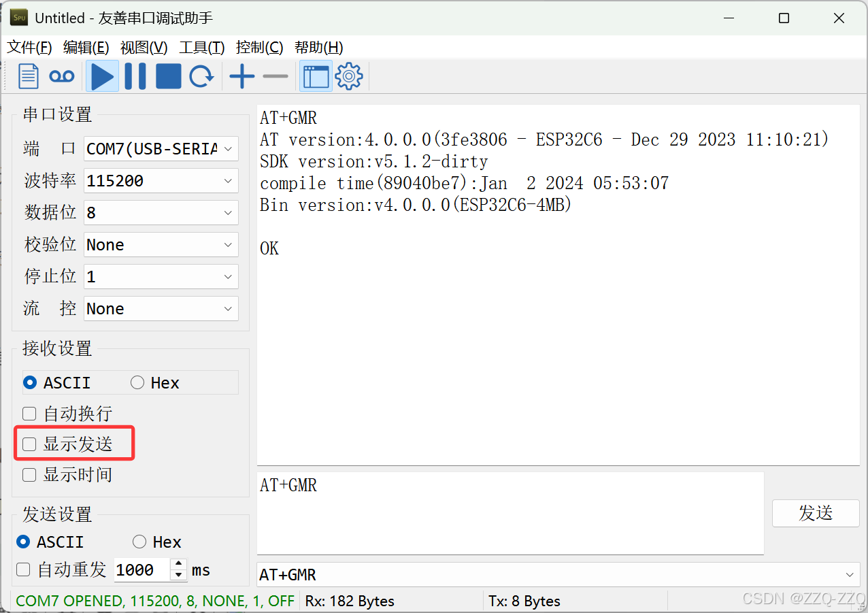Click the COM7 OPENED status text
Viewport: 868px width, 613px height.
coord(155,601)
